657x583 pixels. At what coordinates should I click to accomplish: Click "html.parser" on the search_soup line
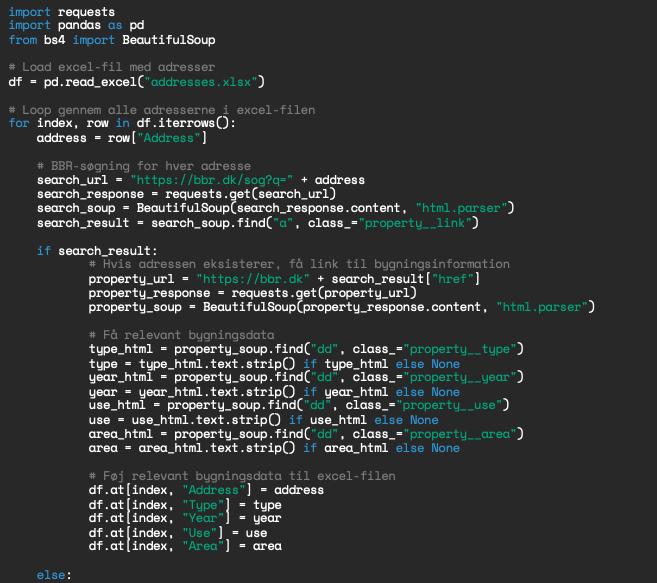(461, 208)
